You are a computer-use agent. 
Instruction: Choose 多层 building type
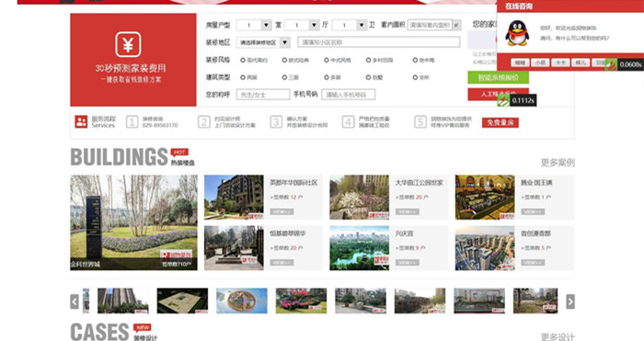coord(326,77)
